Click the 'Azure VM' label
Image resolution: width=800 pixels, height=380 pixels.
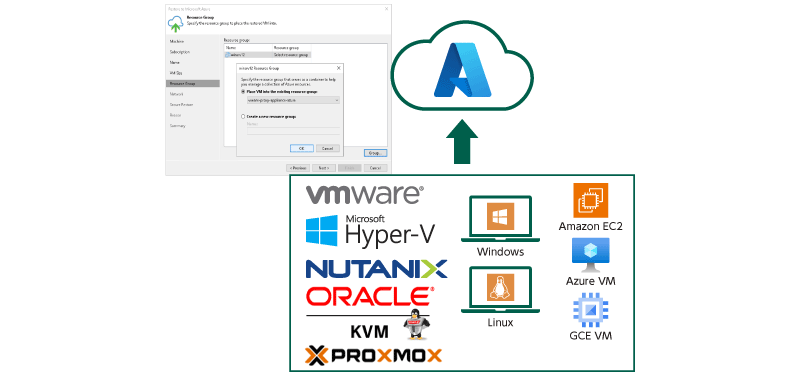(590, 281)
